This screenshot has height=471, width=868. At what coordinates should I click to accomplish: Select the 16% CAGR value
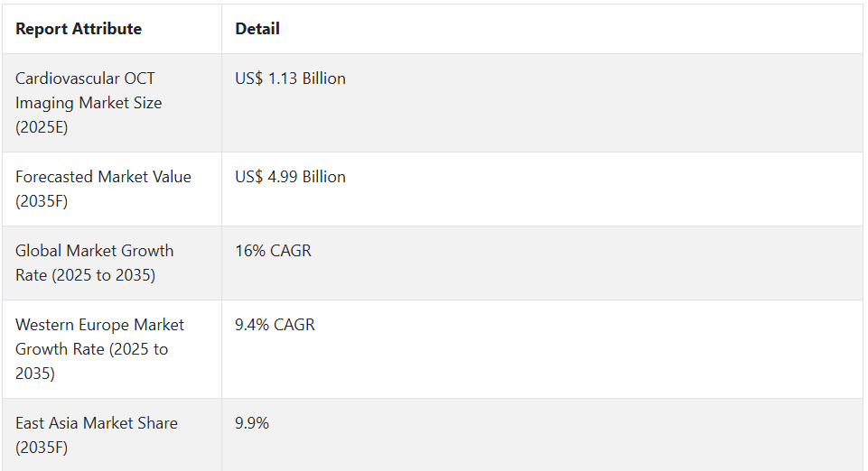tap(273, 251)
